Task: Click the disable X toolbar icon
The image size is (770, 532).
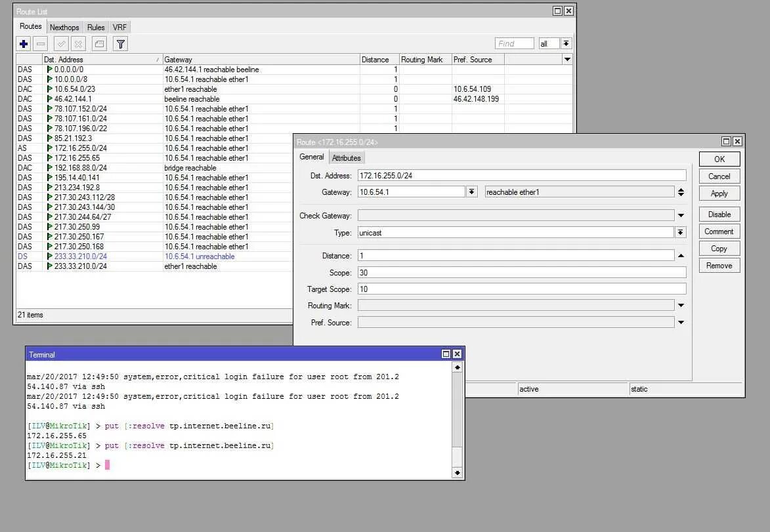Action: (78, 44)
